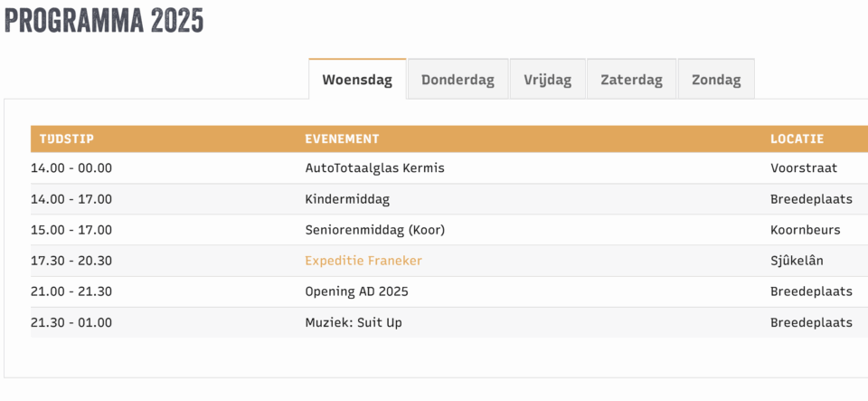
Task: Click the Koornbeurs location cell
Action: (x=805, y=230)
